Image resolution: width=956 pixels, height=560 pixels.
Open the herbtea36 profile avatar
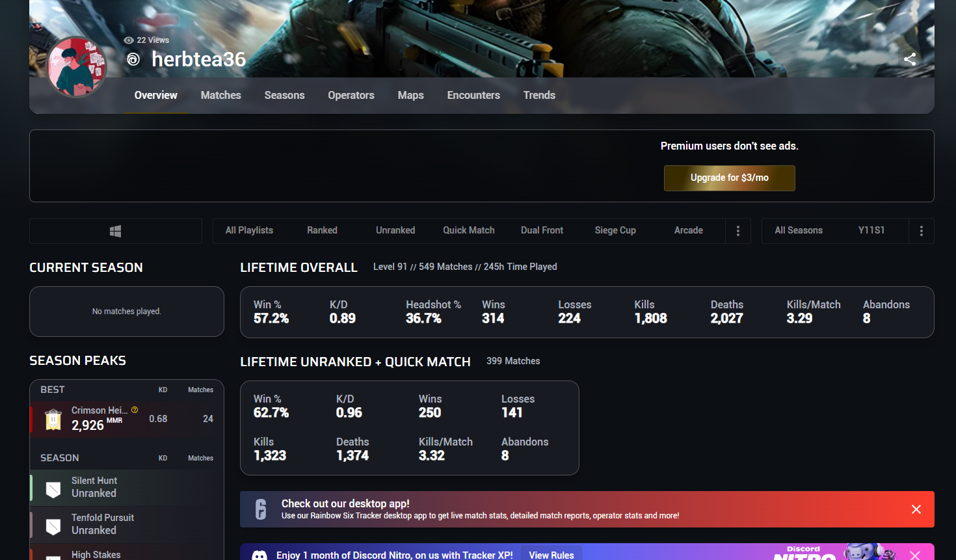(77, 67)
